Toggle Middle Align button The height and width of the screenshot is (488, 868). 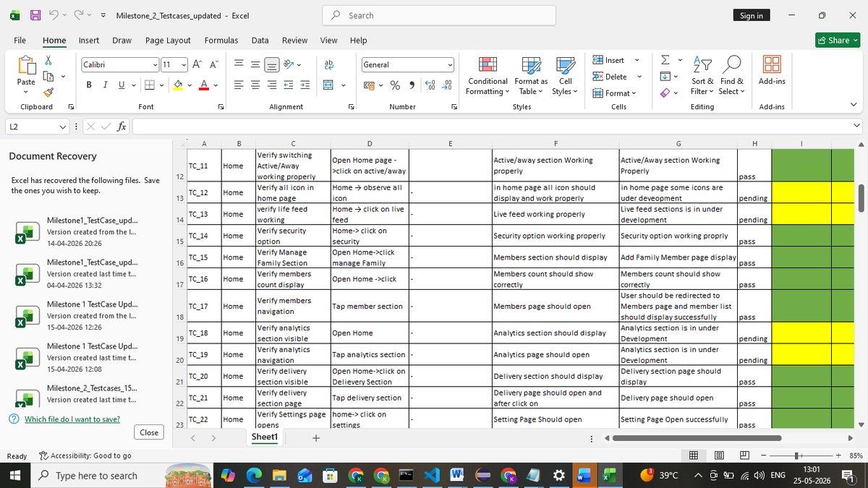point(255,64)
